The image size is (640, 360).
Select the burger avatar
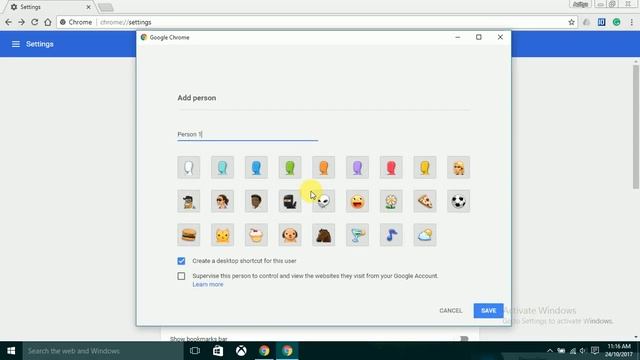tap(189, 235)
